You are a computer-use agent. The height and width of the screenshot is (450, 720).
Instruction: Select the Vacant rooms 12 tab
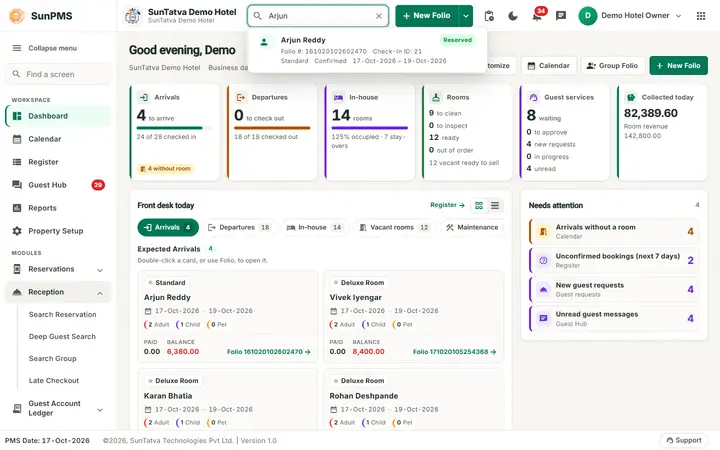click(394, 227)
